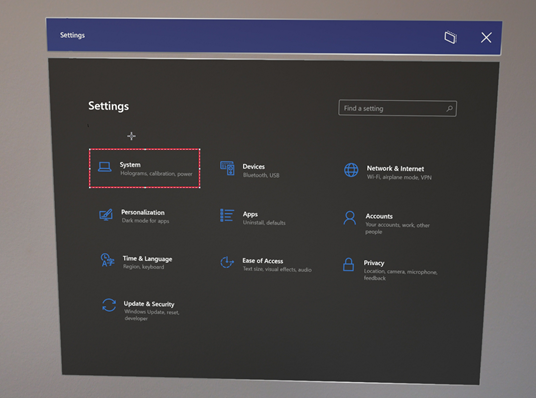Click the search magnifier icon
Image resolution: width=536 pixels, height=398 pixels.
[449, 109]
